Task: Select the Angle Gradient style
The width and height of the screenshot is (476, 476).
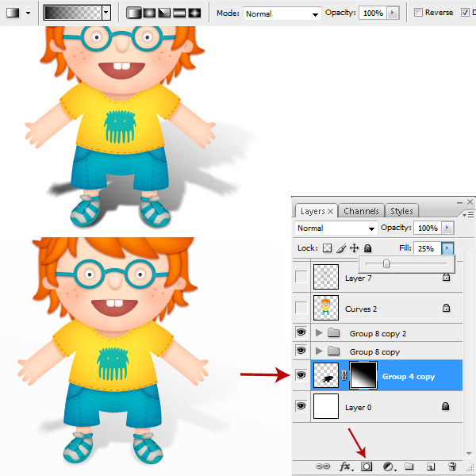Action: (164, 13)
